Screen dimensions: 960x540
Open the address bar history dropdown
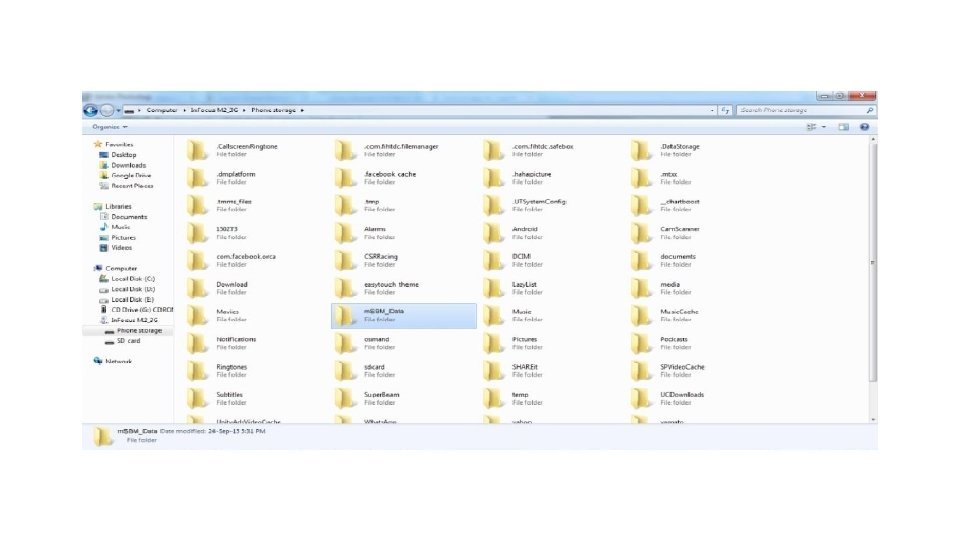712,111
